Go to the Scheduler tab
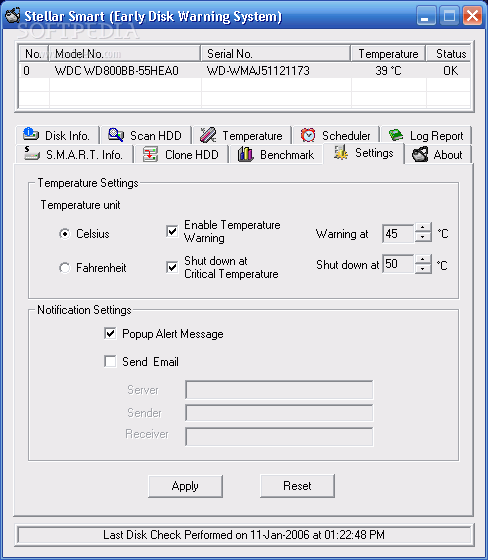This screenshot has width=488, height=560. [335, 135]
